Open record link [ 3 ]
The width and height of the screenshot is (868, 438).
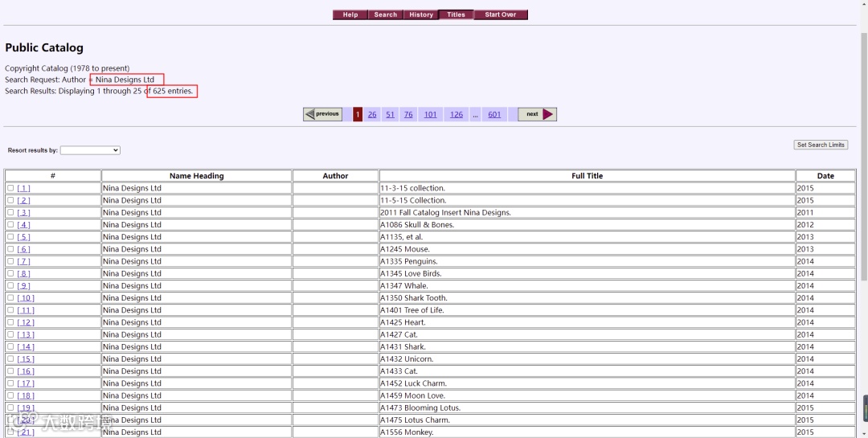24,213
